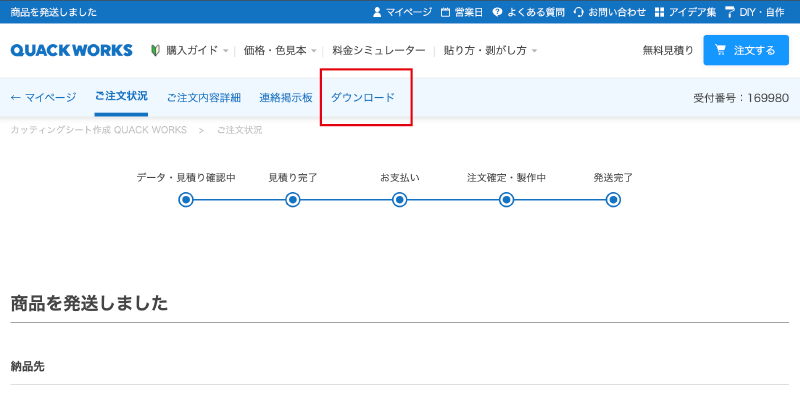This screenshot has width=800, height=399.
Task: Open 料金シミュレーター menu item
Action: pos(379,50)
